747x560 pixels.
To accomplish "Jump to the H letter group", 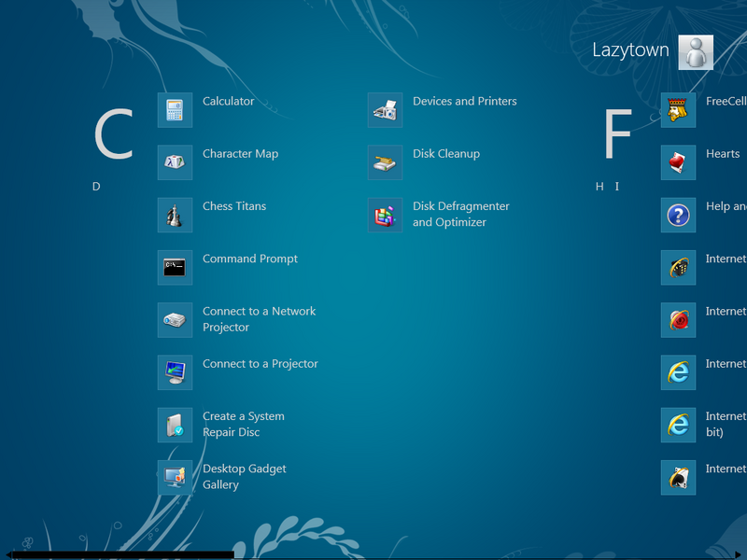I will (599, 187).
